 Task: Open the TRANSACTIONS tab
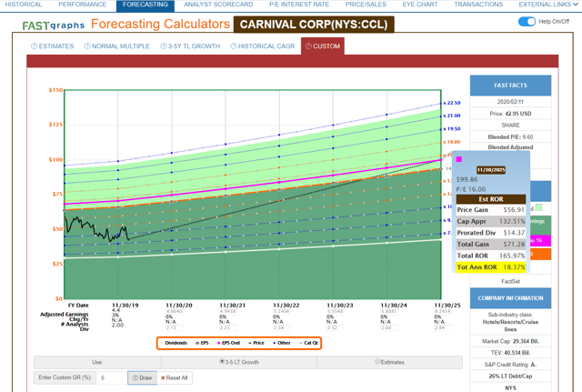coord(478,5)
